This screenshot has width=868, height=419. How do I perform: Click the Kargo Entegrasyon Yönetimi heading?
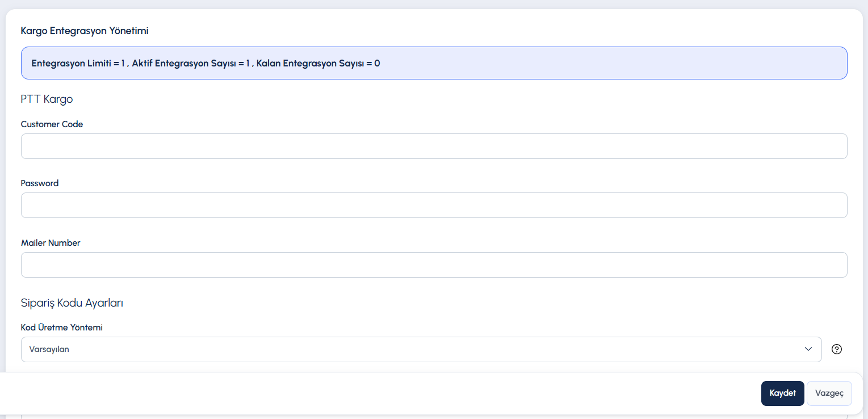pos(85,31)
